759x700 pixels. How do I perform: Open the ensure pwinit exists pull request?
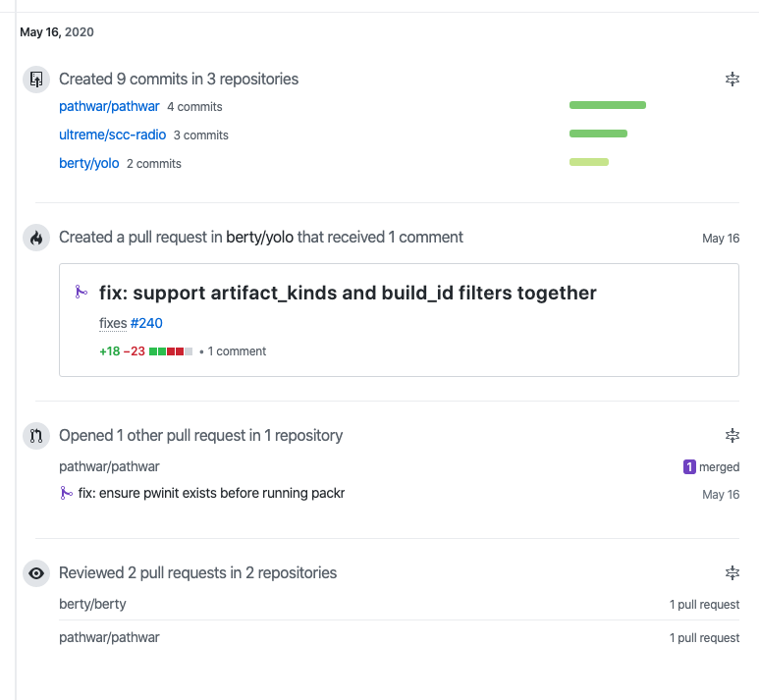tap(211, 493)
